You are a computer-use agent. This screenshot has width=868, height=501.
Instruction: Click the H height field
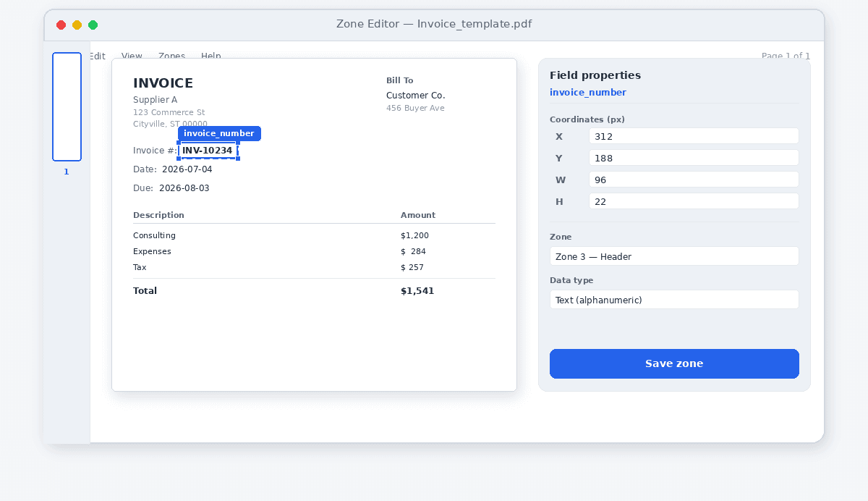(x=694, y=201)
